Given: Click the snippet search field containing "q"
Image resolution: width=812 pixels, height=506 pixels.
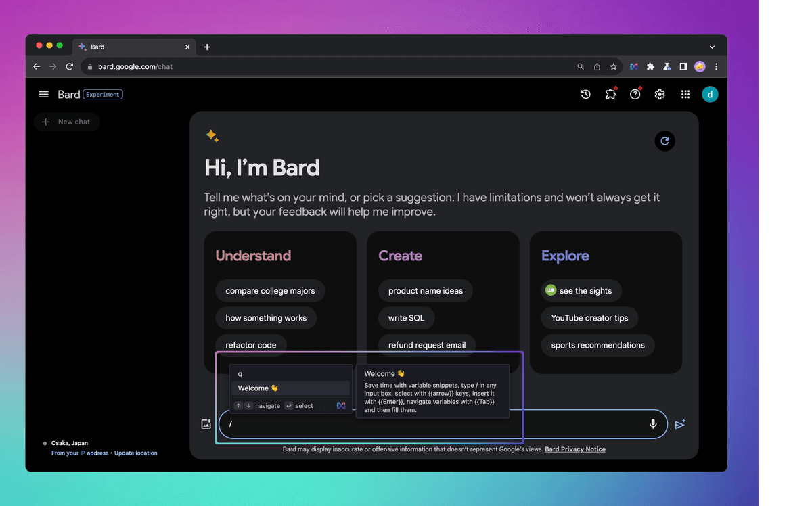Looking at the screenshot, I should [291, 373].
